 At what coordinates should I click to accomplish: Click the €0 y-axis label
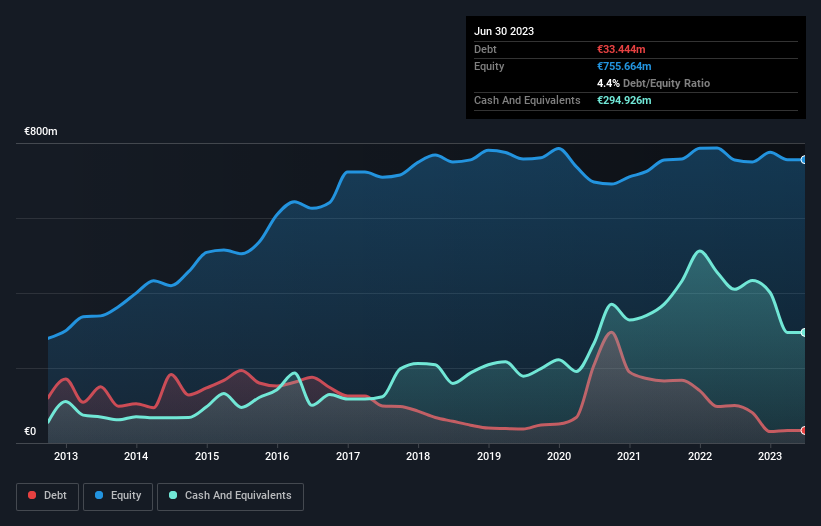pyautogui.click(x=30, y=432)
